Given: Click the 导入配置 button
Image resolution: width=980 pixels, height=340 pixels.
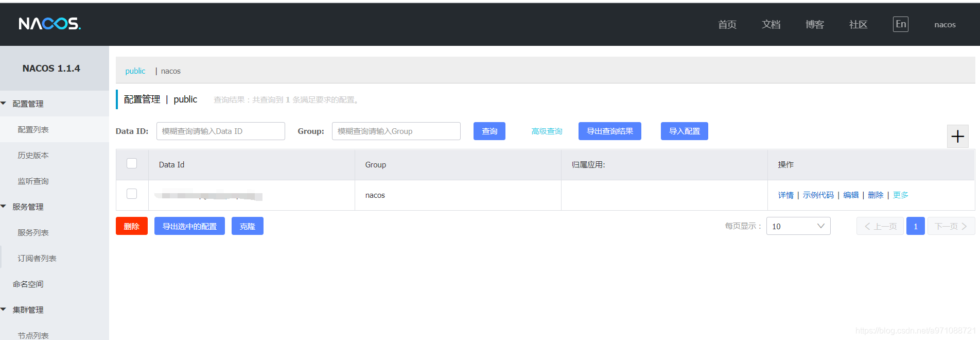Looking at the screenshot, I should pyautogui.click(x=684, y=131).
